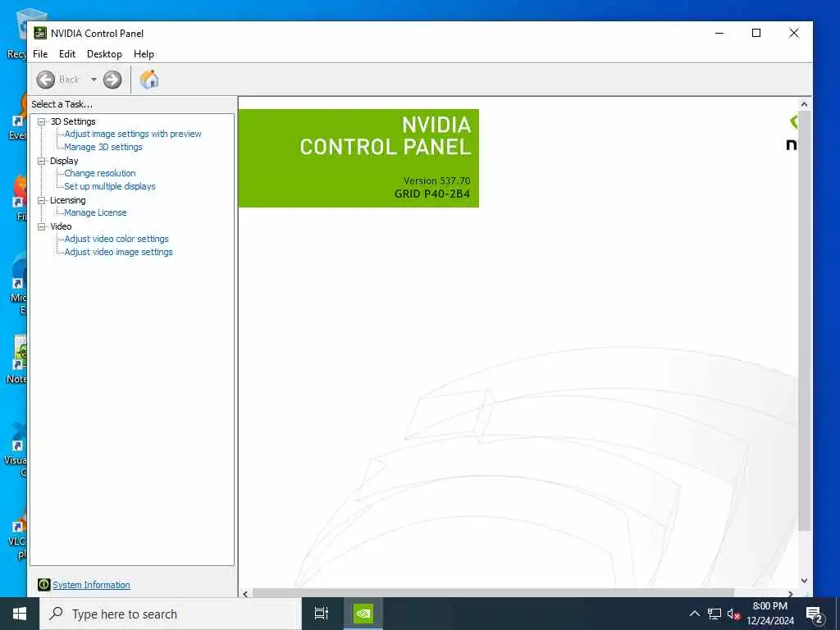Open the File menu
Viewport: 840px width, 630px height.
40,54
